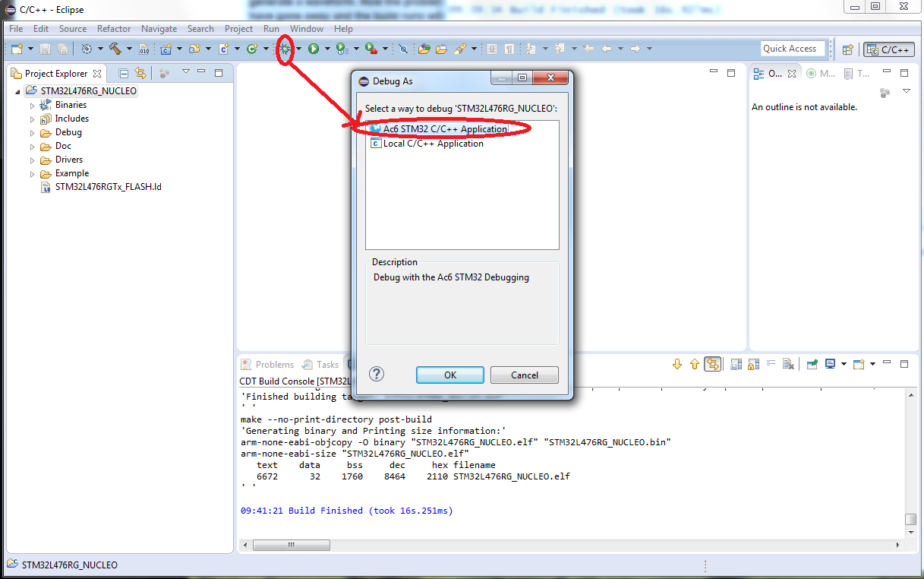
Task: Open the Debug button dropdown arrow
Action: [x=299, y=49]
